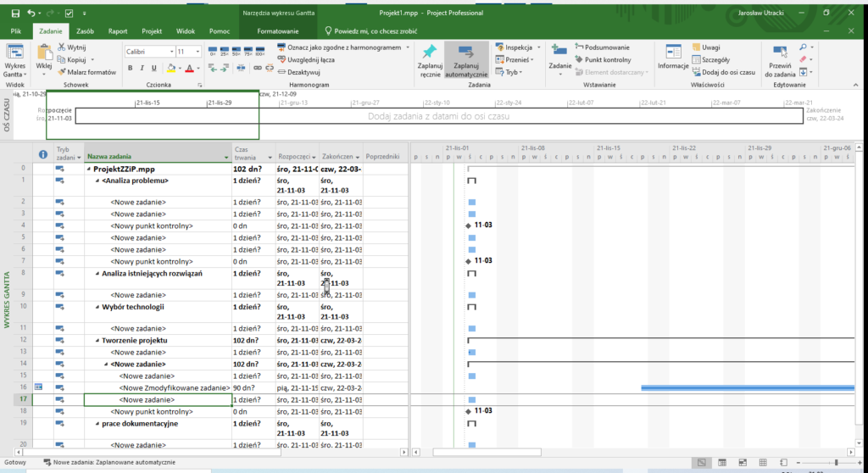Toggle underline text formatting
Screen dimensions: 868x473
pyautogui.click(x=154, y=69)
